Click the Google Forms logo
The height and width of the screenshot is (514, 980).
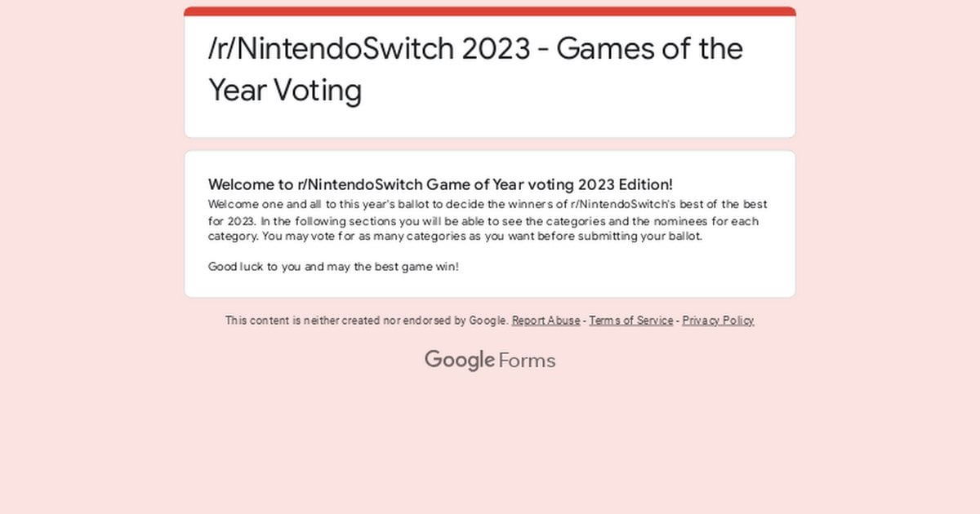click(490, 360)
